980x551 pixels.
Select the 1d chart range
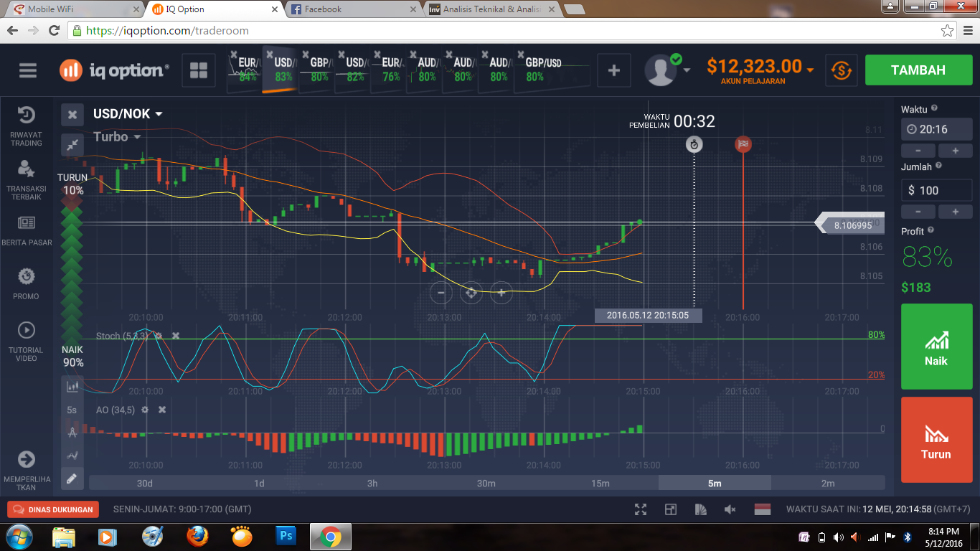[259, 483]
